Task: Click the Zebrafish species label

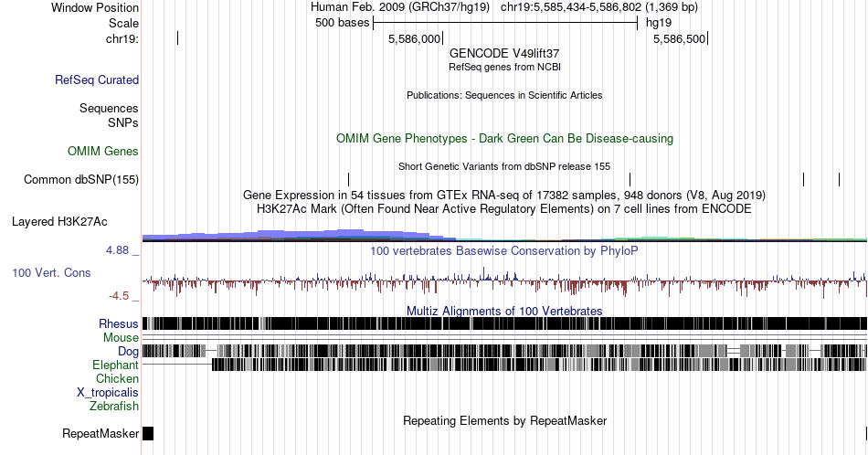Action: tap(114, 406)
